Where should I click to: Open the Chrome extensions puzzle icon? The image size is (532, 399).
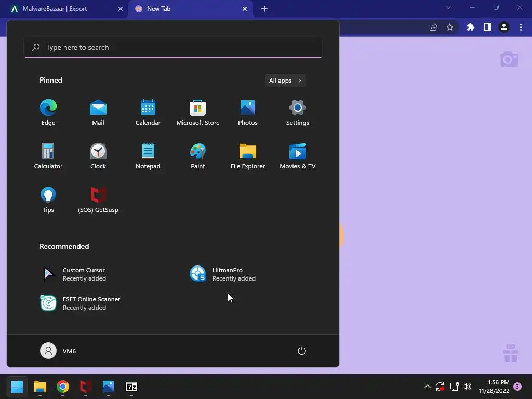tap(471, 27)
